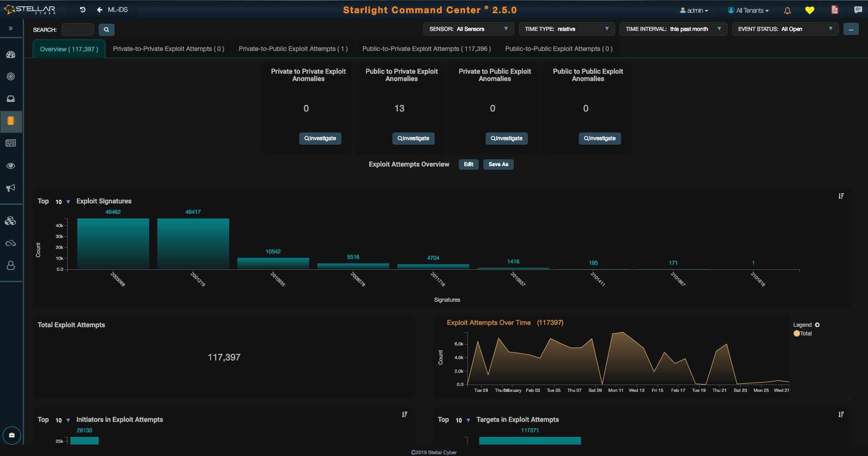Open the inbox tray sidebar icon

tap(11, 99)
